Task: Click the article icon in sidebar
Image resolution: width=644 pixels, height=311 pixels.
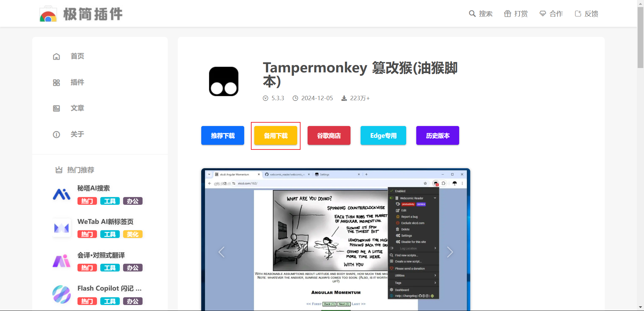Action: tap(56, 108)
